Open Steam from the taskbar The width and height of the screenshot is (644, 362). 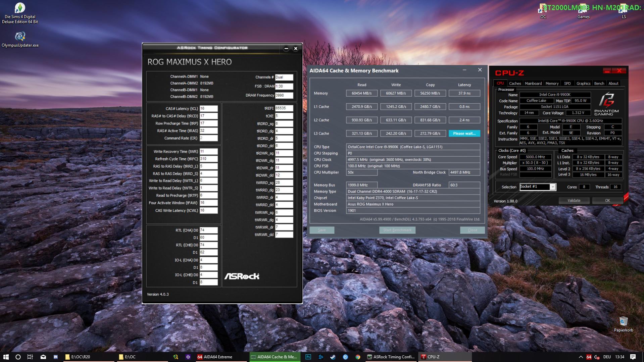coord(333,357)
